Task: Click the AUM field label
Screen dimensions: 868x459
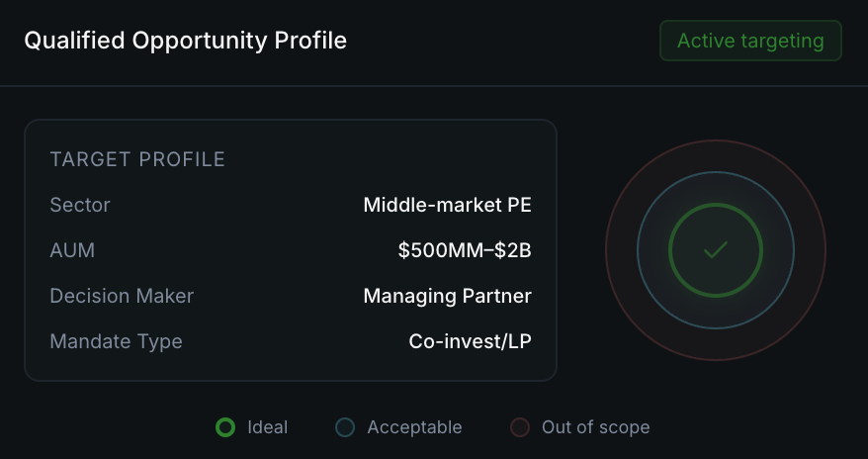Action: point(72,250)
